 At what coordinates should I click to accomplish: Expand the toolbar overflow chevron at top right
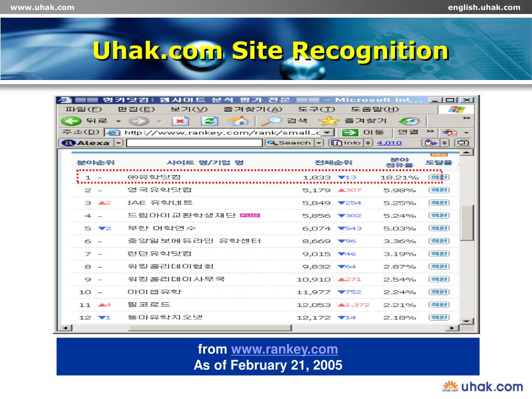467,118
